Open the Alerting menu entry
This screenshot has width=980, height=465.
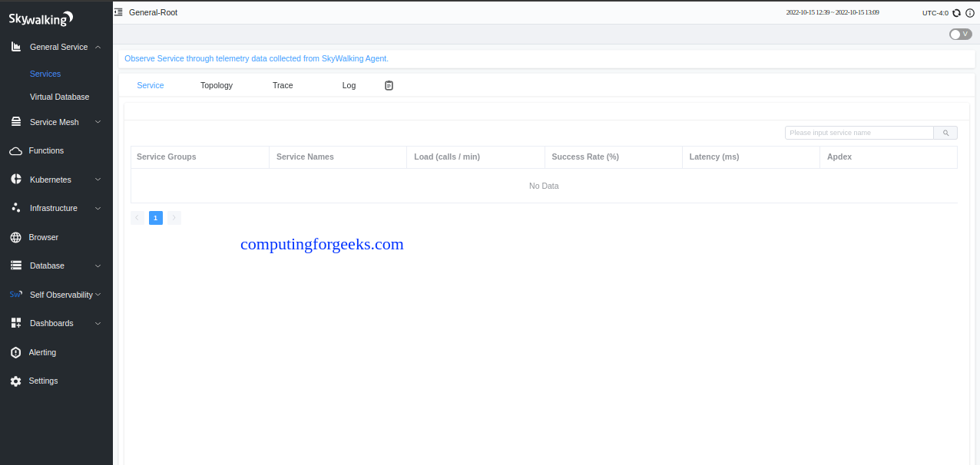coord(42,352)
